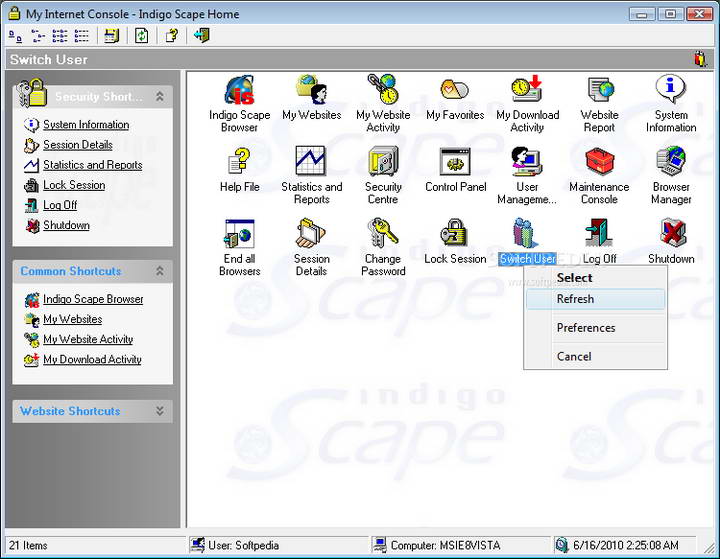
Task: Choose Refresh from the context menu
Action: pos(575,299)
